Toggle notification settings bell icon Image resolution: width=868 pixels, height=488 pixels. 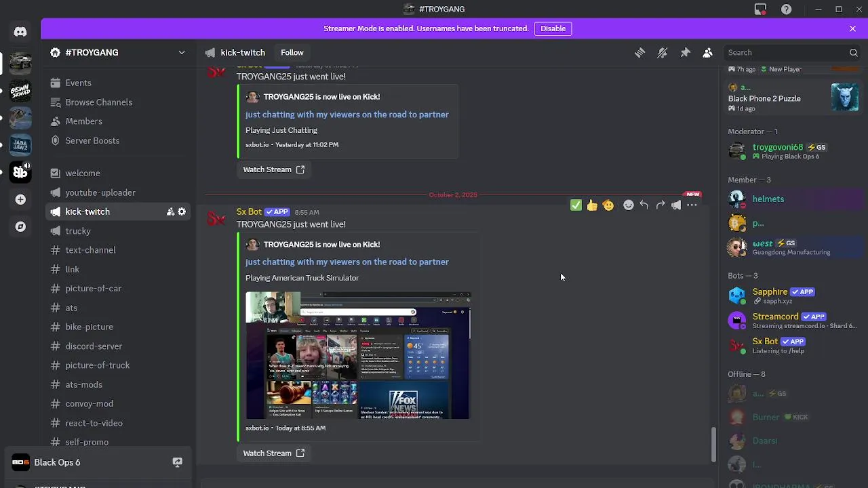663,52
